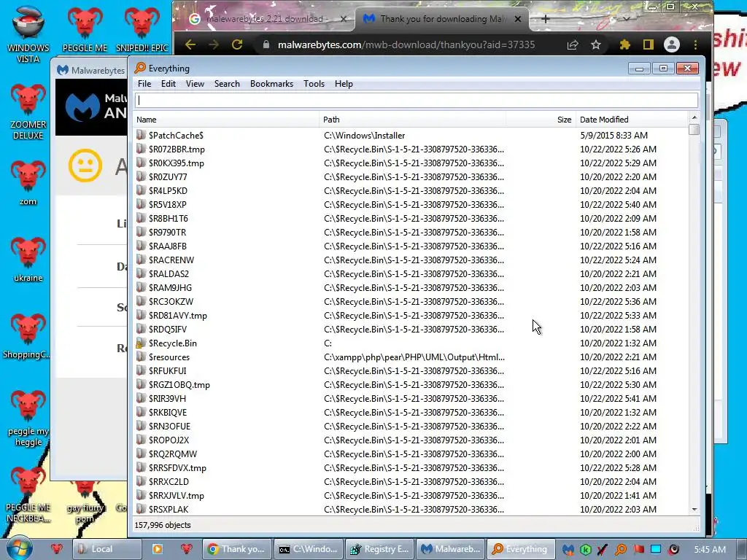Select the $R072BBR.tmp entry
The width and height of the screenshot is (747, 560).
(411, 149)
